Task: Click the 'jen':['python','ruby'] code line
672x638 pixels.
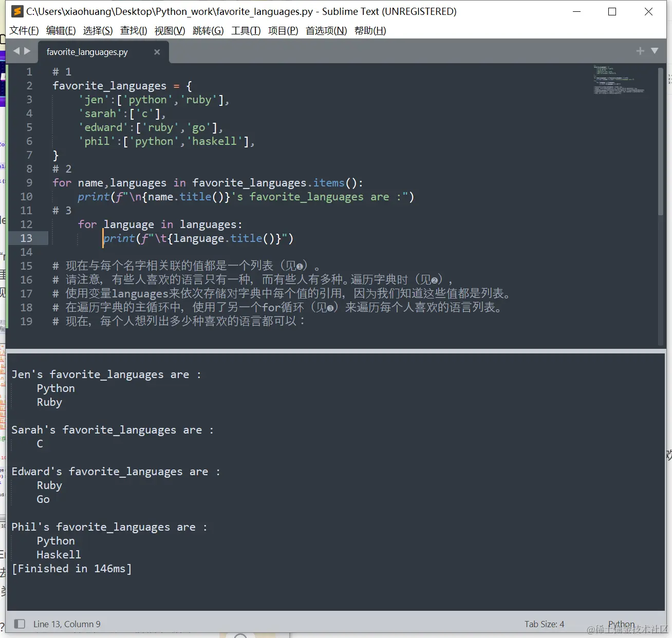Action: [154, 100]
